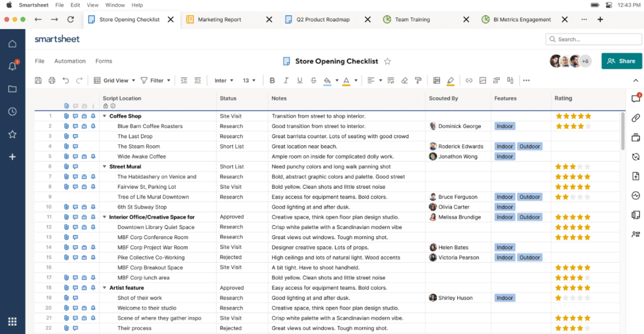Image resolution: width=644 pixels, height=334 pixels.
Task: Open text color dropdown arrow
Action: coord(356,81)
